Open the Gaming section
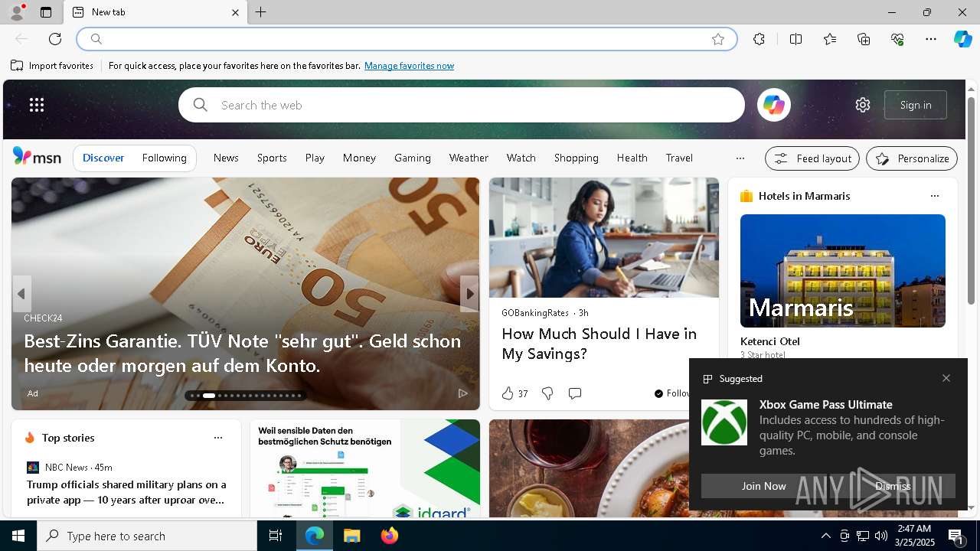 (413, 158)
